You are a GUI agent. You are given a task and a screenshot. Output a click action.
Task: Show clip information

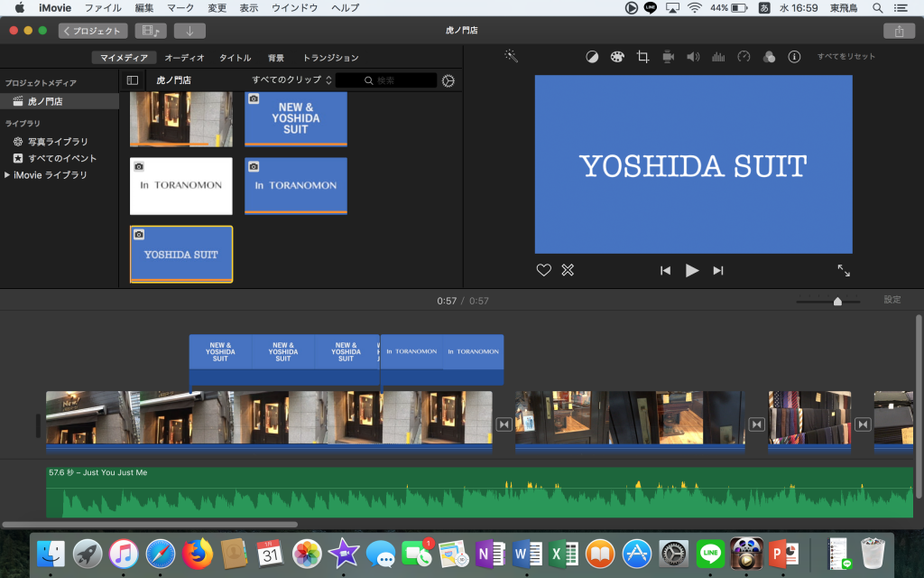(x=794, y=57)
